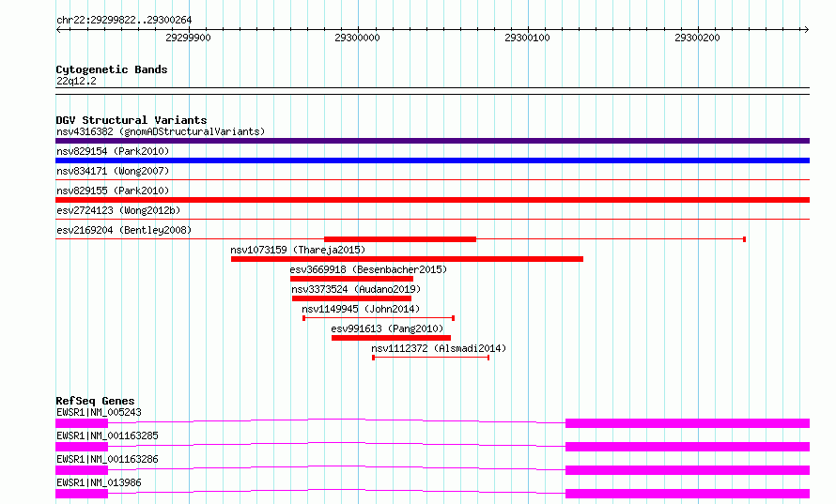Open the EWSR1|NM_013986 transcript label
This screenshot has height=504, width=836.
click(99, 482)
